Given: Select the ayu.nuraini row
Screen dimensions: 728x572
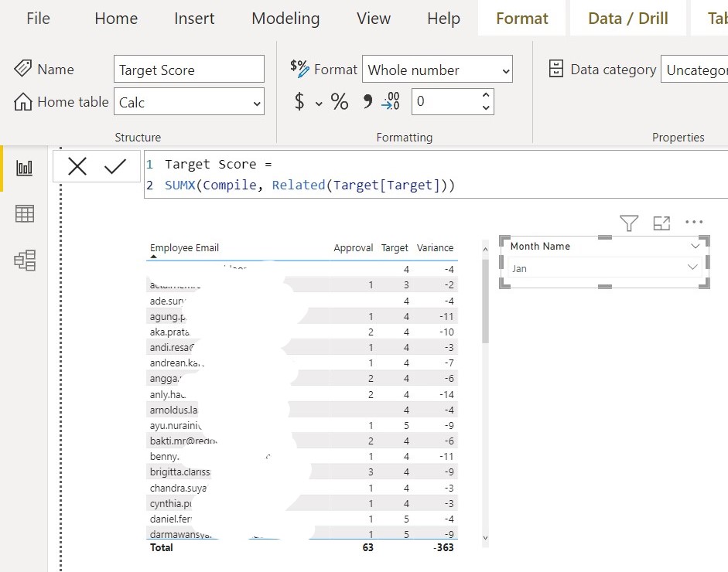Looking at the screenshot, I should (x=302, y=425).
